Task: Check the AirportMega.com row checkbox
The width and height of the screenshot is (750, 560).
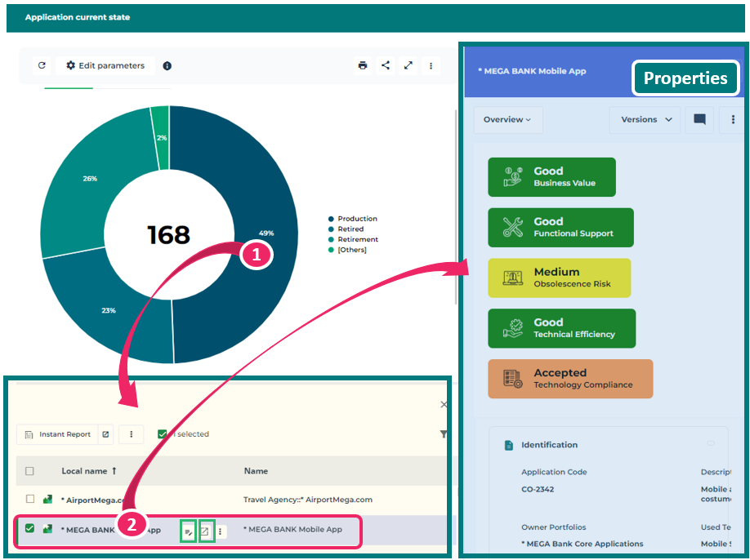Action: (x=30, y=499)
